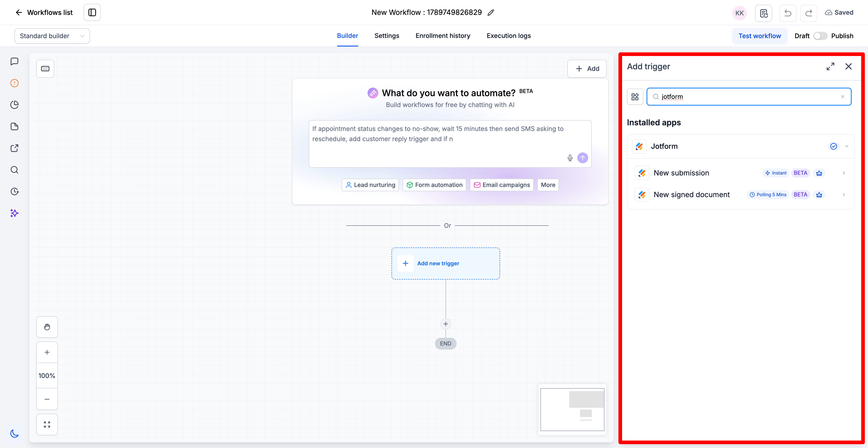The width and height of the screenshot is (868, 448).
Task: Clear the jotform search text
Action: 842,97
